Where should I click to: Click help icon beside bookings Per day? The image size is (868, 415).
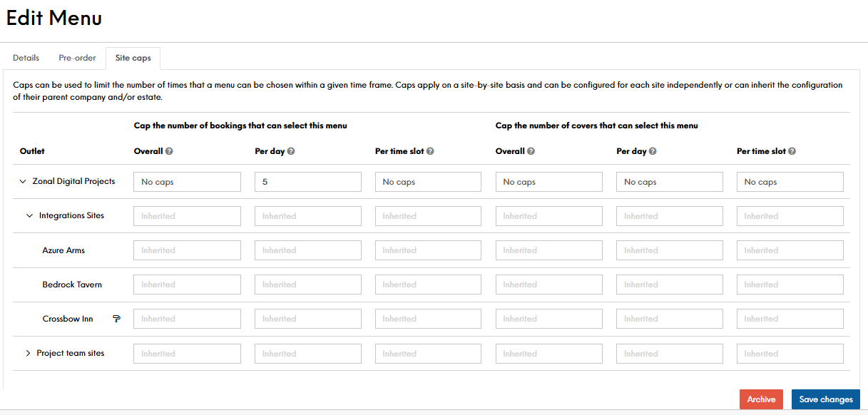[291, 151]
